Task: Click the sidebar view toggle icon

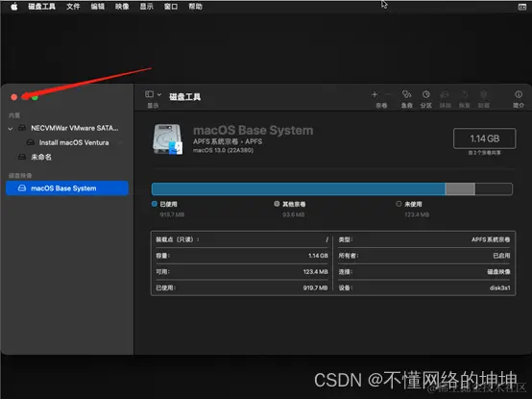Action: point(149,94)
